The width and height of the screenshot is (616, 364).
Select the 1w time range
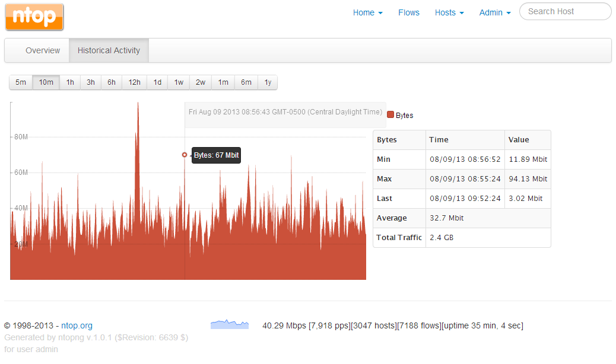[x=179, y=82]
